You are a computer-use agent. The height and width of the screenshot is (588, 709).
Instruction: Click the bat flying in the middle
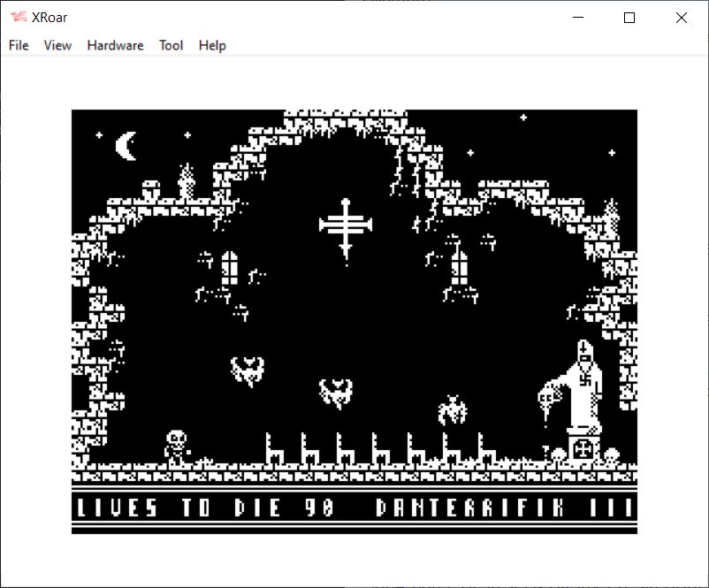tap(336, 392)
